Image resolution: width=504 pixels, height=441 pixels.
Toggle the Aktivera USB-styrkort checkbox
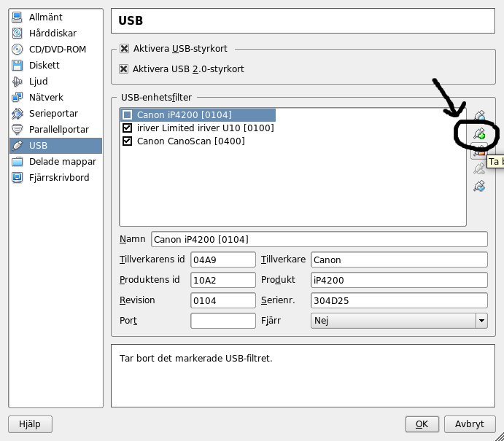124,49
